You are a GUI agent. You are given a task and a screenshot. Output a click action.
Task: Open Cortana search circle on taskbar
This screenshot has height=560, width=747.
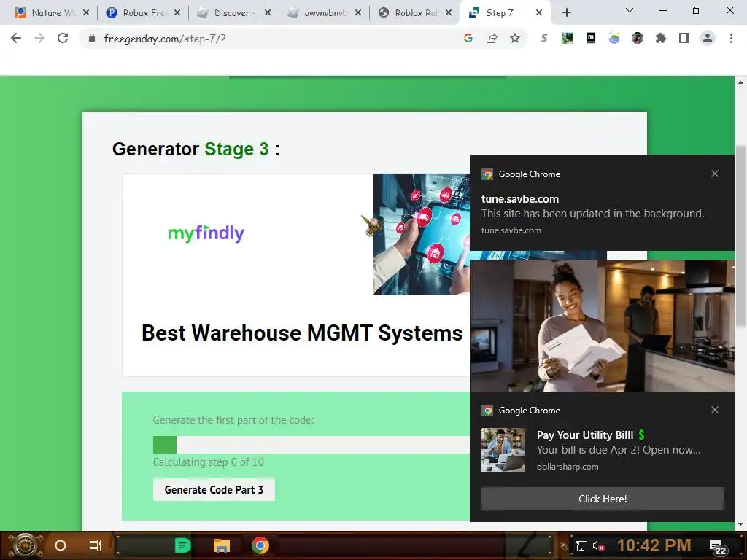pos(60,545)
